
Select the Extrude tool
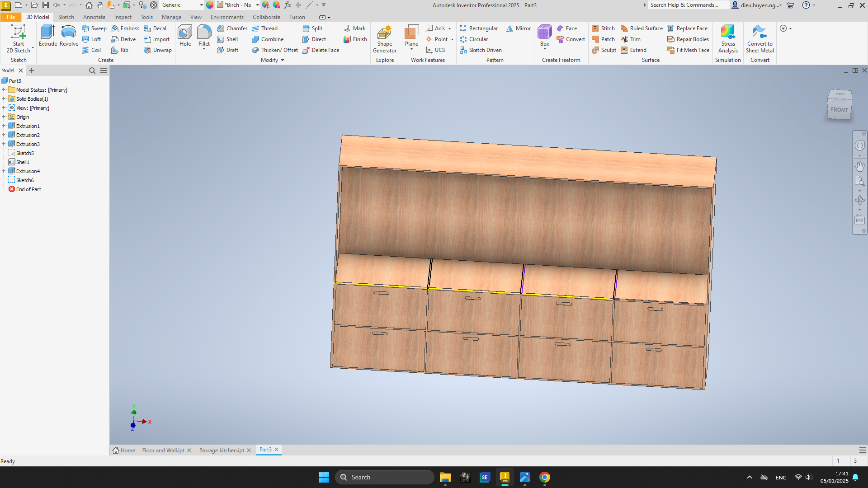pos(47,36)
